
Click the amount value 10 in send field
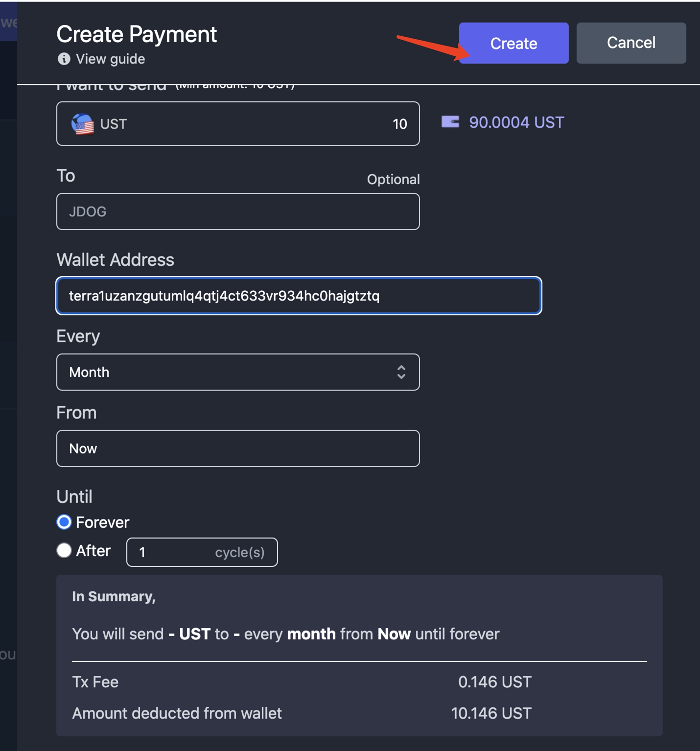pyautogui.click(x=399, y=124)
